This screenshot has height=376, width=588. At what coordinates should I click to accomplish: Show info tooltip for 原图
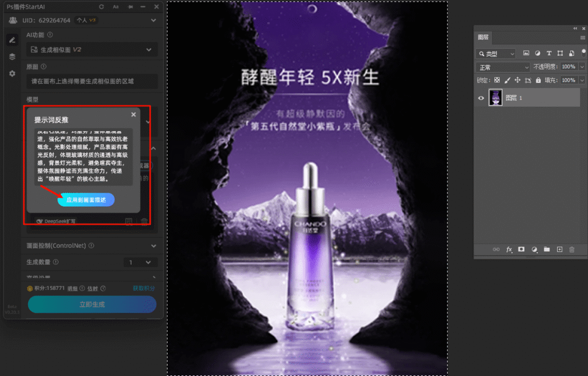pos(44,67)
